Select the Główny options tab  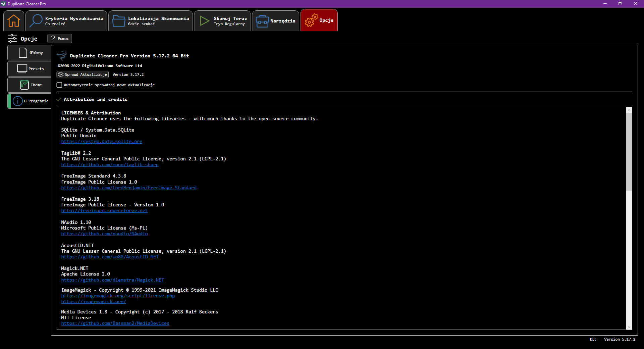click(x=30, y=53)
